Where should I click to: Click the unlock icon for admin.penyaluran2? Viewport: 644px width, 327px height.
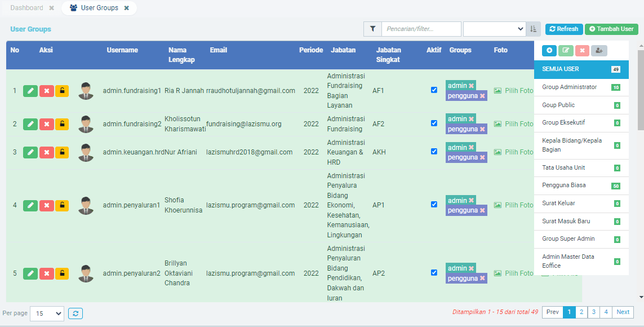pos(62,273)
